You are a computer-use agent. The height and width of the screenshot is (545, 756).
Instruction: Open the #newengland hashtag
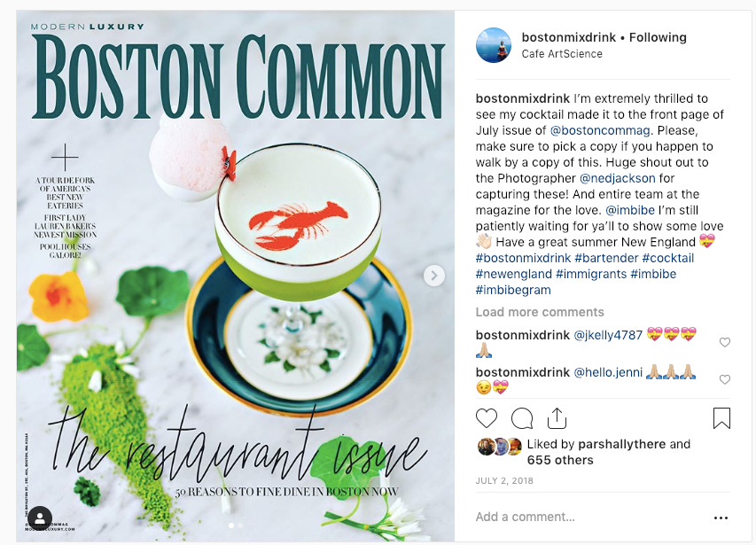click(x=513, y=274)
